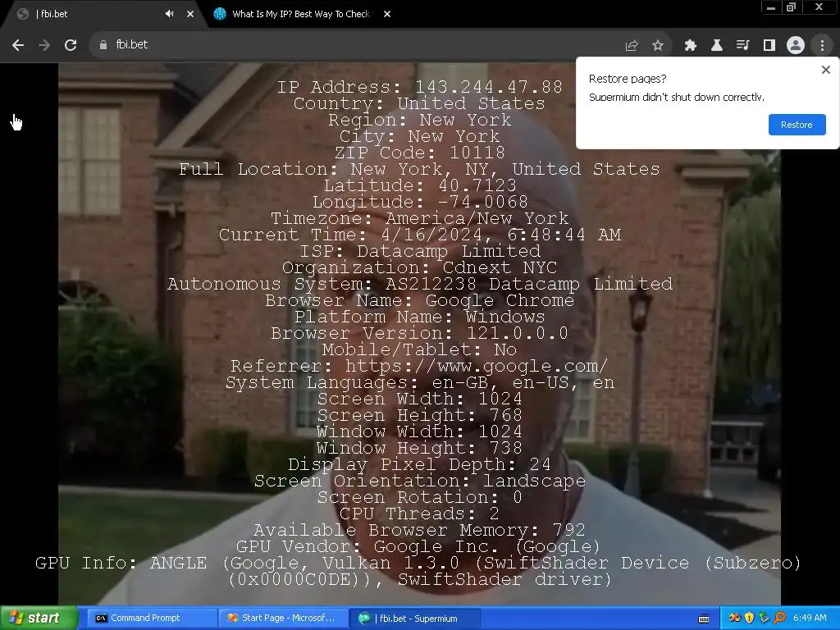Open the yellow security shield alert

pos(750,619)
